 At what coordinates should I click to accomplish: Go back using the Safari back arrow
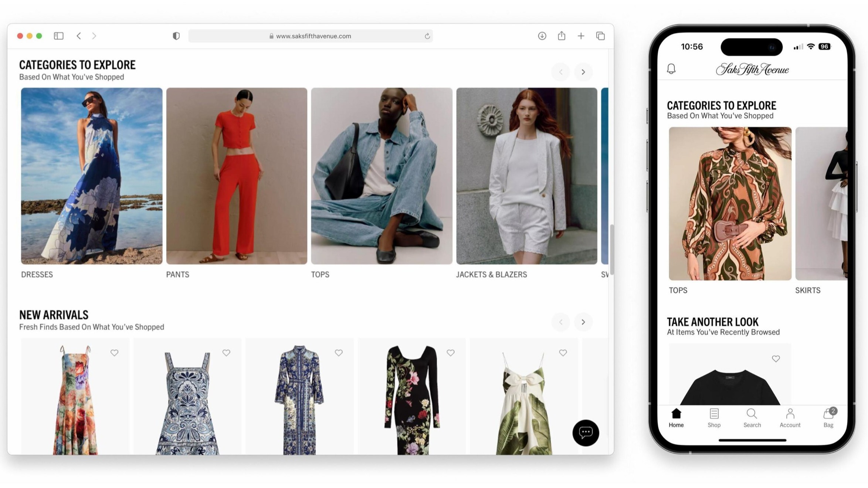click(x=79, y=36)
